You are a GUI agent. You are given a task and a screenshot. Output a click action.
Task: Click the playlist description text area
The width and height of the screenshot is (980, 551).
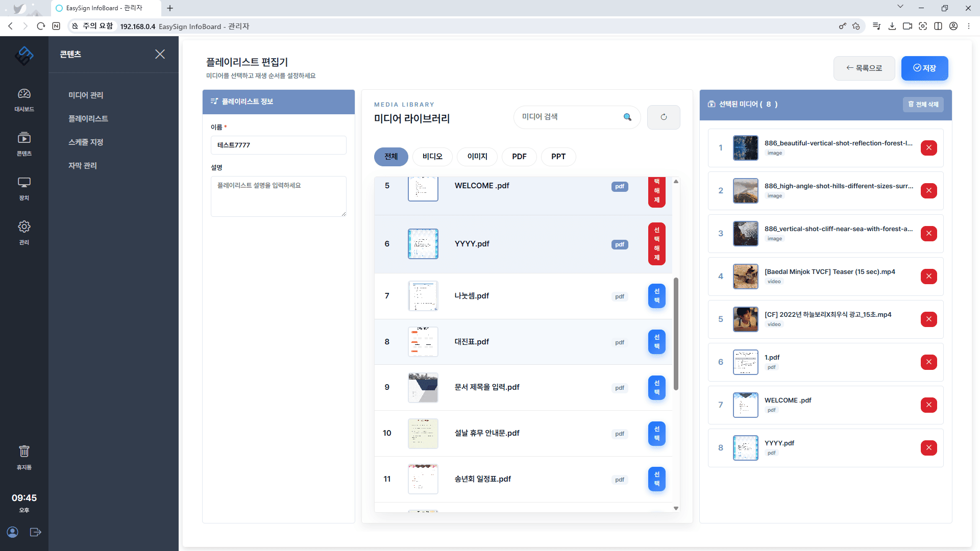pos(278,196)
